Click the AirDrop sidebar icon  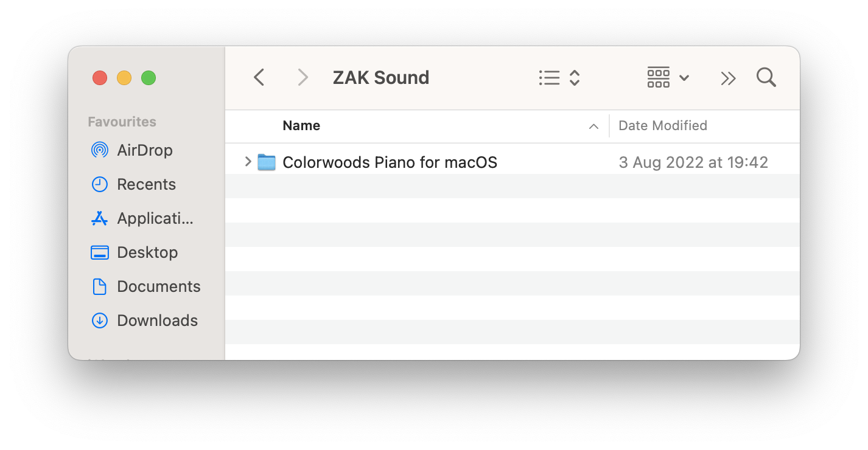[x=99, y=150]
